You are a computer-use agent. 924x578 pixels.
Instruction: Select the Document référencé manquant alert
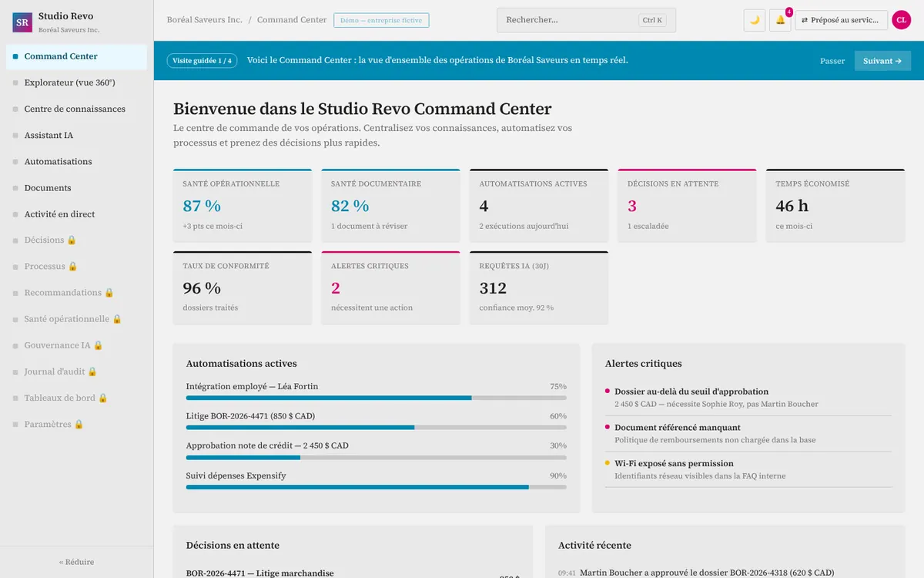click(748, 434)
